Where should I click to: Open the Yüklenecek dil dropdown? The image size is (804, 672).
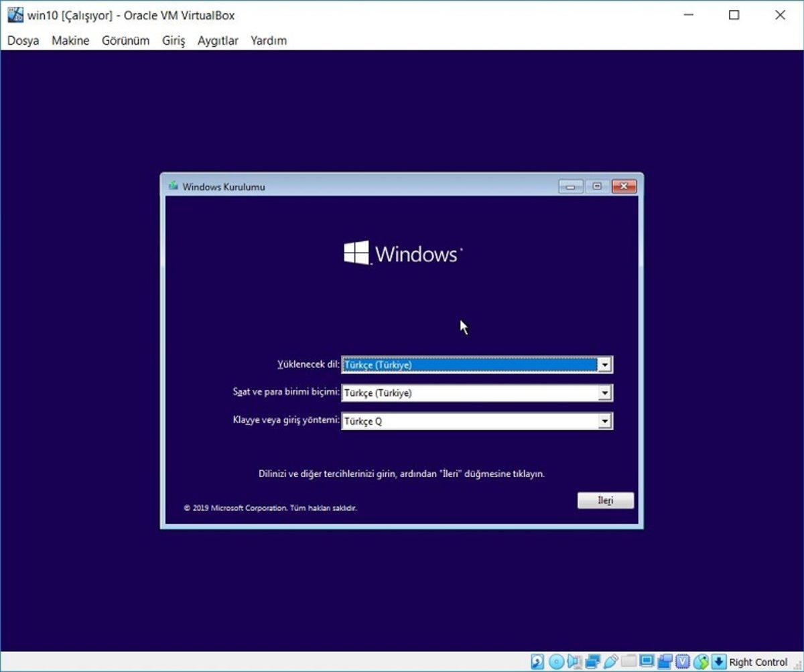[x=605, y=364]
